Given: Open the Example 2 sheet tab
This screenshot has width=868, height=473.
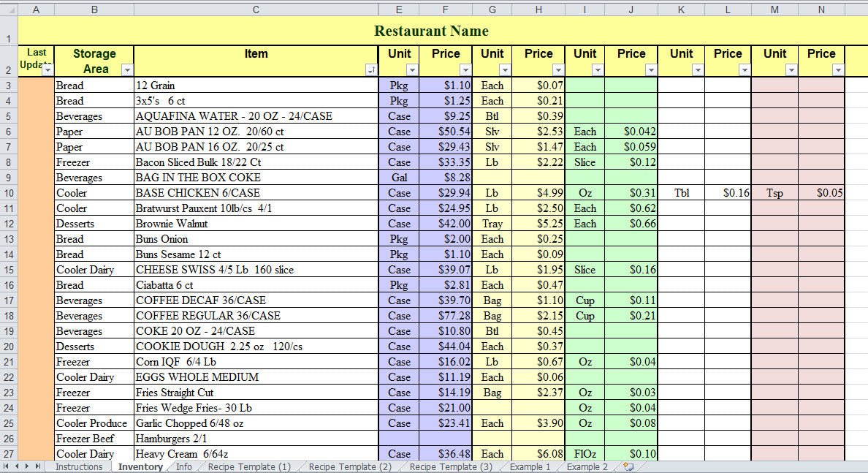Looking at the screenshot, I should click(587, 467).
